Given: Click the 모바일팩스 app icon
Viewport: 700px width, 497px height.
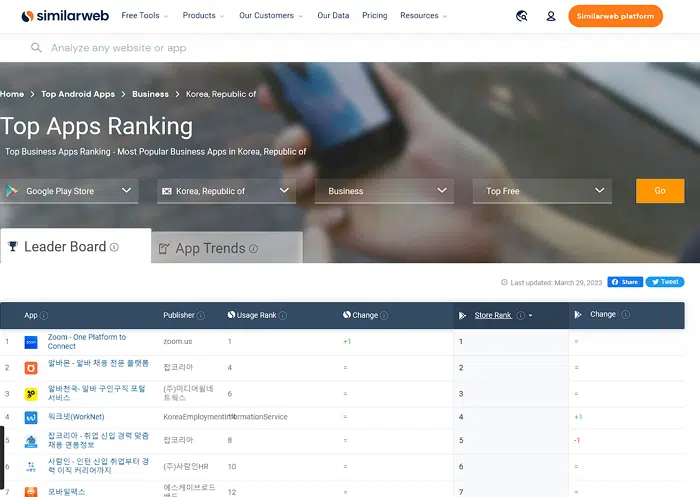Looking at the screenshot, I should click(31, 492).
